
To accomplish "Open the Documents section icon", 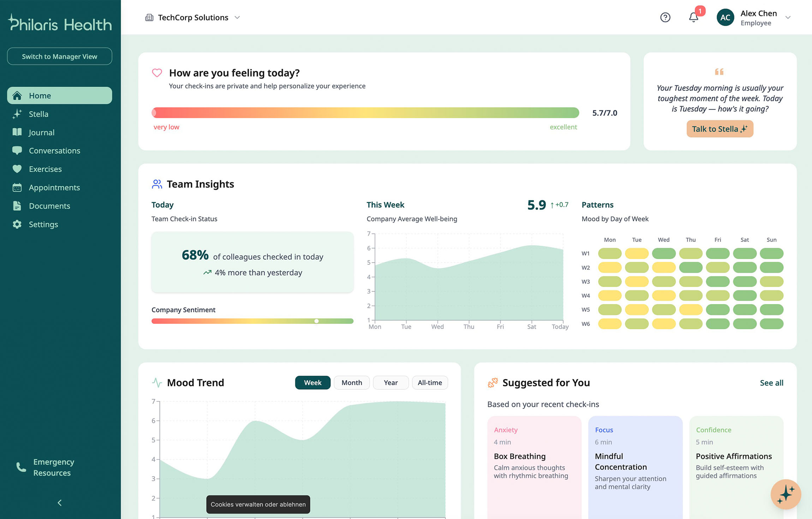I will point(18,206).
